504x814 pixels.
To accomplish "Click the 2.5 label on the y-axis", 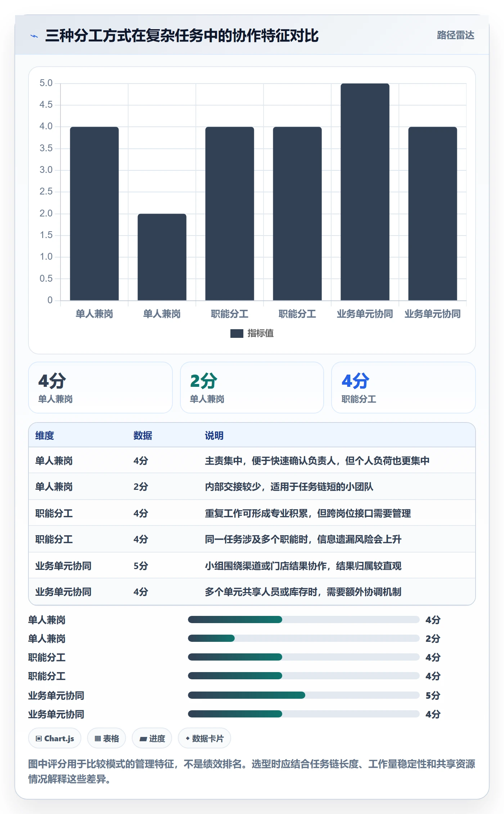I will click(x=46, y=192).
